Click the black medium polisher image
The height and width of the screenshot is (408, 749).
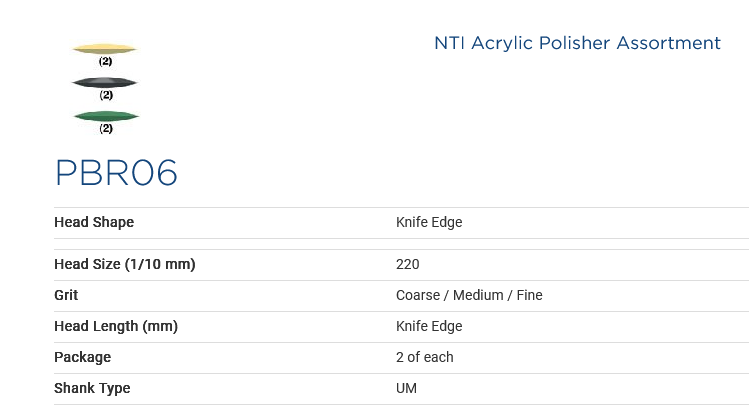pos(105,82)
